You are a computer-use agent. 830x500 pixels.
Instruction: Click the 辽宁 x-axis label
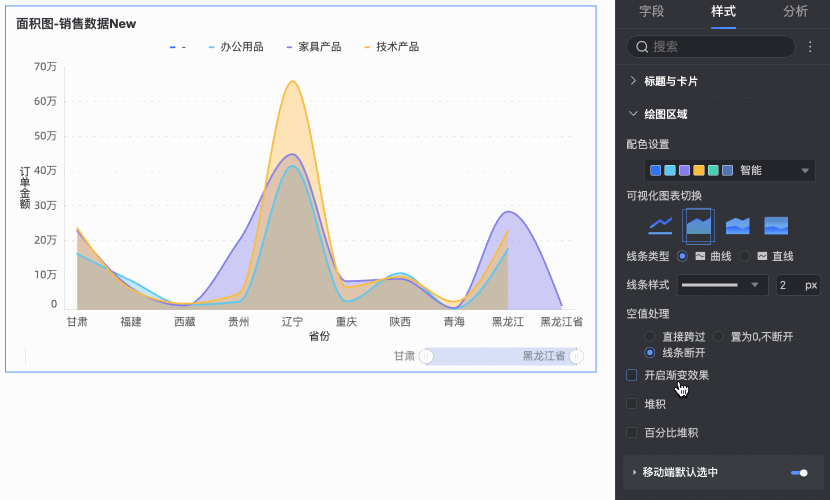(292, 322)
